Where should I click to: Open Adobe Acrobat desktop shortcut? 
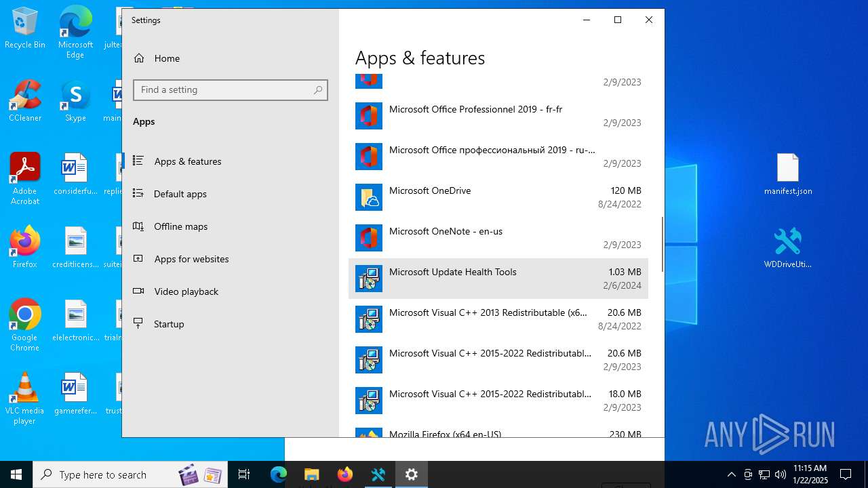coord(25,180)
